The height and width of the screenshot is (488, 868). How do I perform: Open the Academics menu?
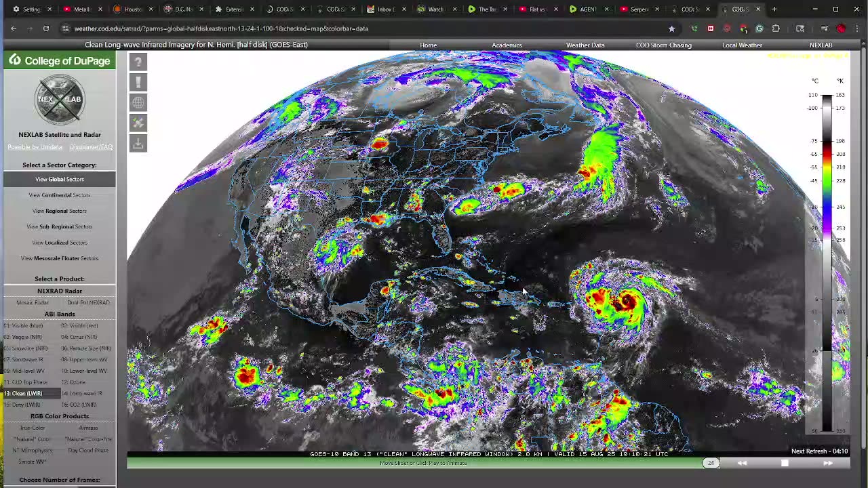(x=507, y=45)
